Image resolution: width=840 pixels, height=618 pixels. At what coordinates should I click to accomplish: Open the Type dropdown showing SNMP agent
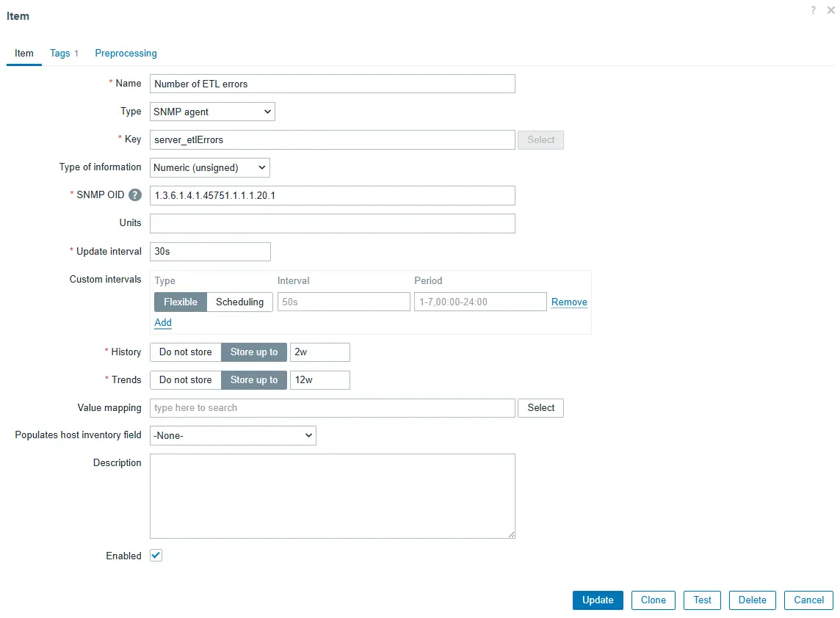[x=212, y=112]
